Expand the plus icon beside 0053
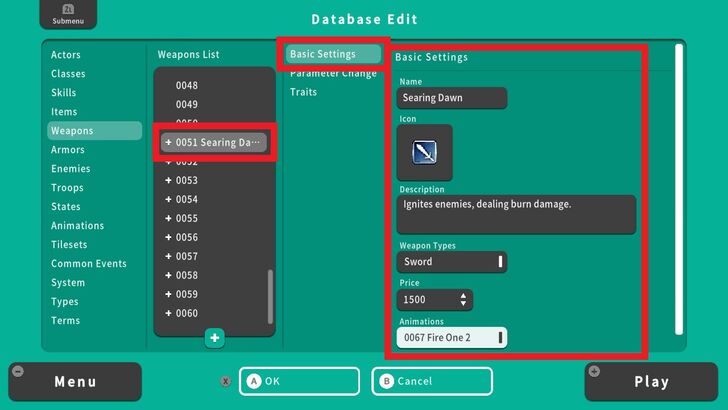The width and height of the screenshot is (728, 410). pyautogui.click(x=168, y=180)
